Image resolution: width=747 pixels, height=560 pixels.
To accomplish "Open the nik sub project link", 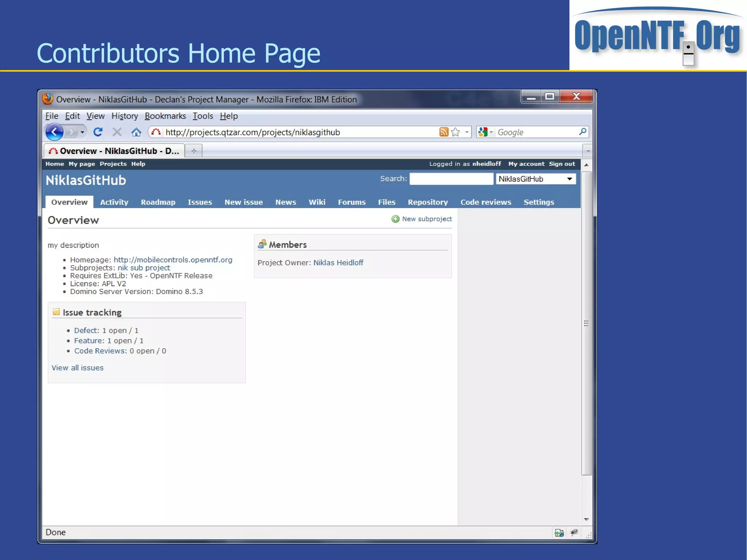I will 144,268.
